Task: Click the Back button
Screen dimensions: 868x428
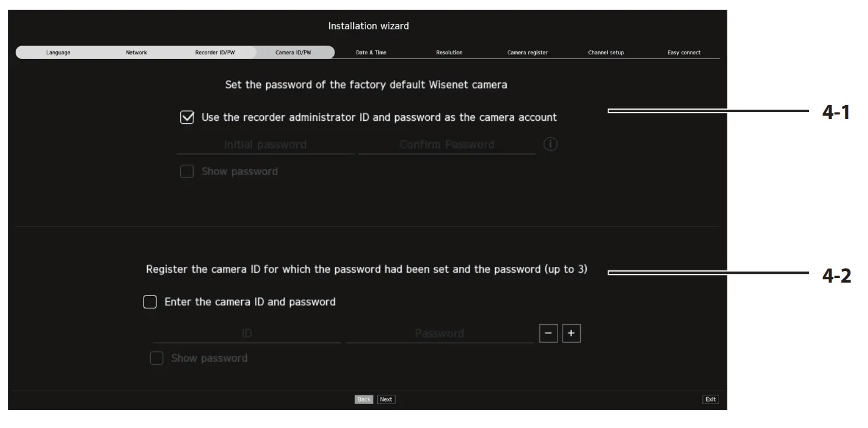Action: (364, 399)
